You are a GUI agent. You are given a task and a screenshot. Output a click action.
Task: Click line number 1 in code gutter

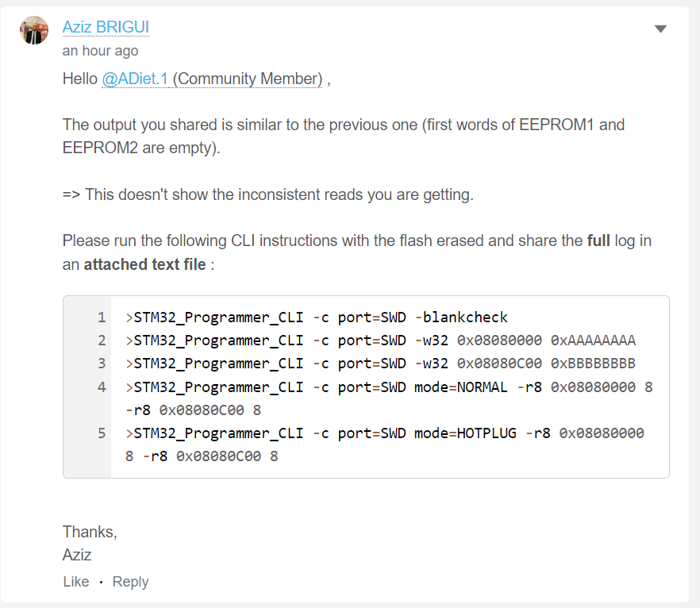click(102, 317)
